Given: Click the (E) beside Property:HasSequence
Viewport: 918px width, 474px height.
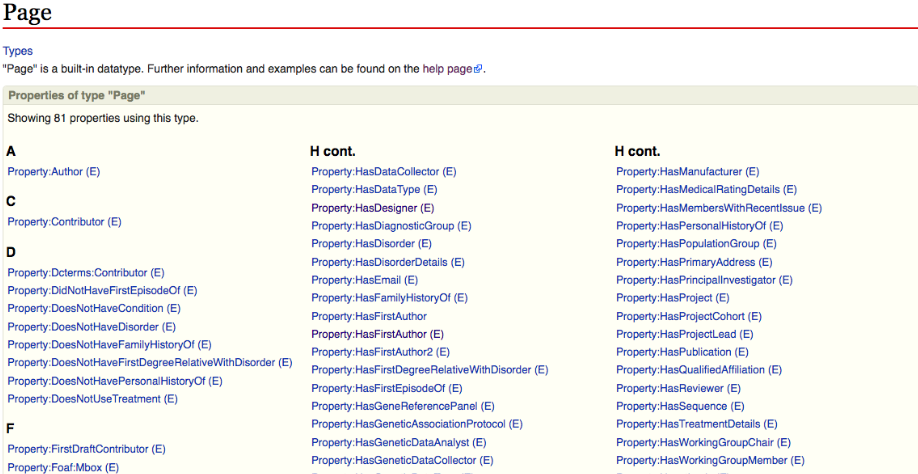Looking at the screenshot, I should click(736, 406).
